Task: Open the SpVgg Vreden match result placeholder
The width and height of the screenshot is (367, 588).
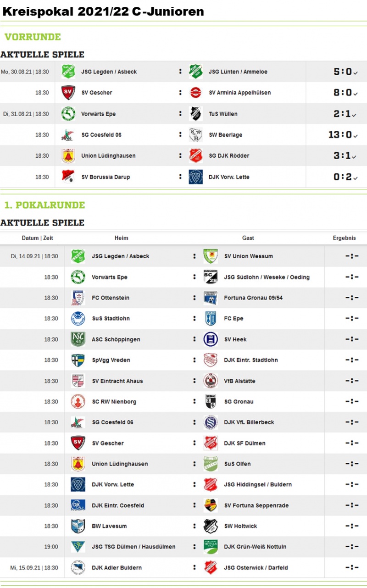Action: tap(352, 360)
